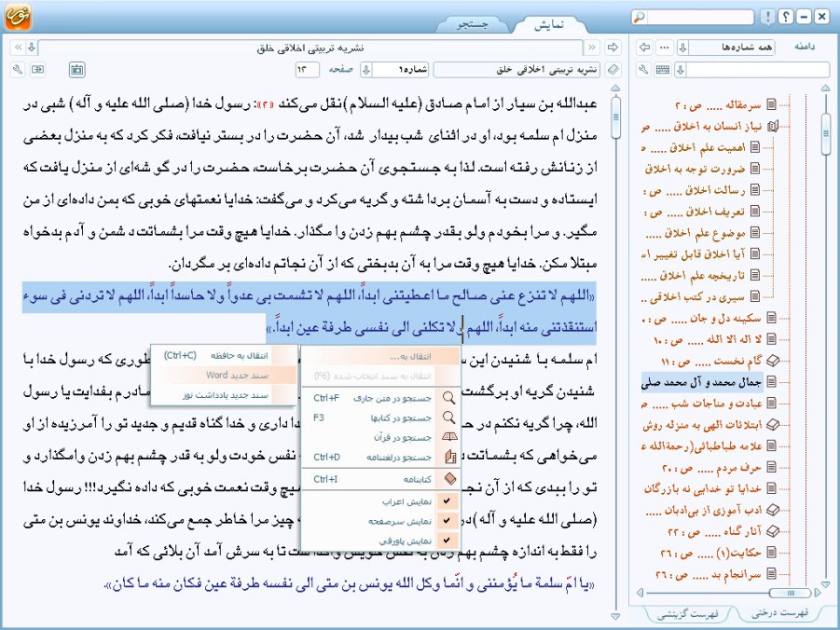
Task: Click the book icon for کتابنامه
Action: point(450,479)
